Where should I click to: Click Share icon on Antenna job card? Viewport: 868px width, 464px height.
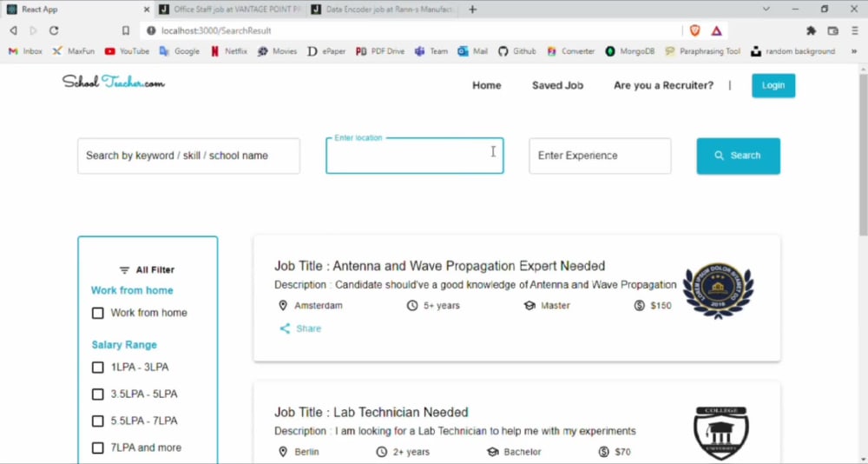click(285, 328)
